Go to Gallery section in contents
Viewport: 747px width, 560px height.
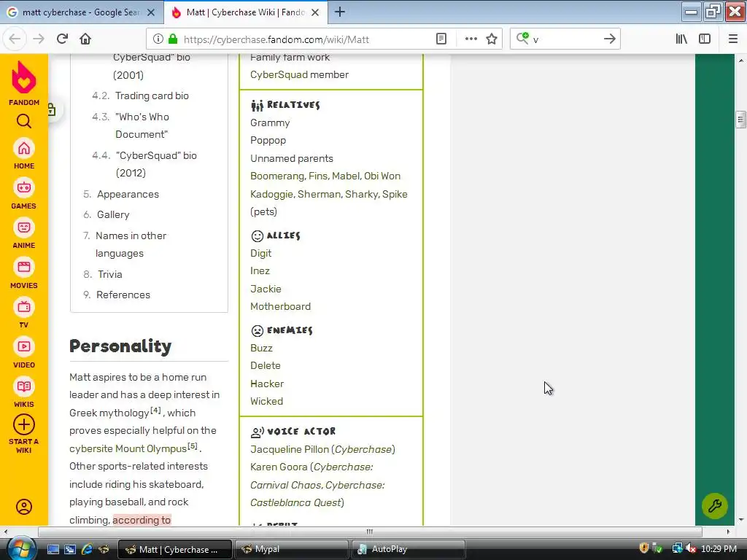click(113, 215)
